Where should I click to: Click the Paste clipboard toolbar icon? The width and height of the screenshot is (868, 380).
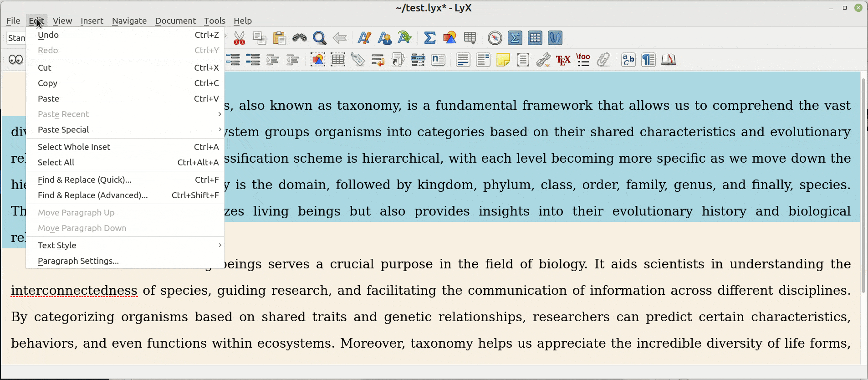click(280, 38)
